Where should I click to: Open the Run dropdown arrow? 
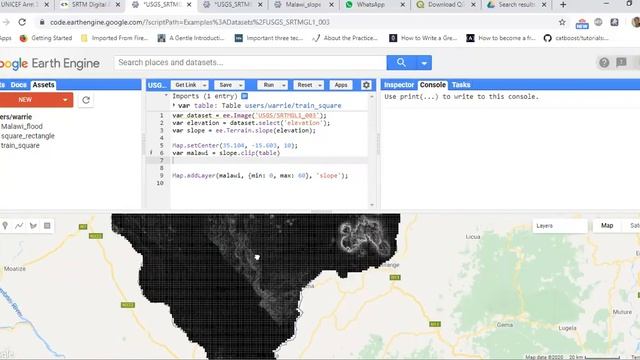[x=284, y=85]
